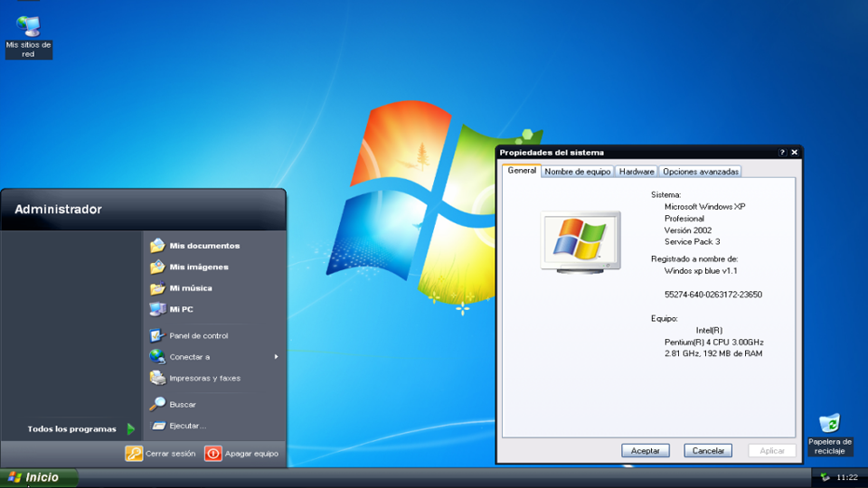The width and height of the screenshot is (868, 488).
Task: Click network icon in system tray
Action: pyautogui.click(x=826, y=477)
